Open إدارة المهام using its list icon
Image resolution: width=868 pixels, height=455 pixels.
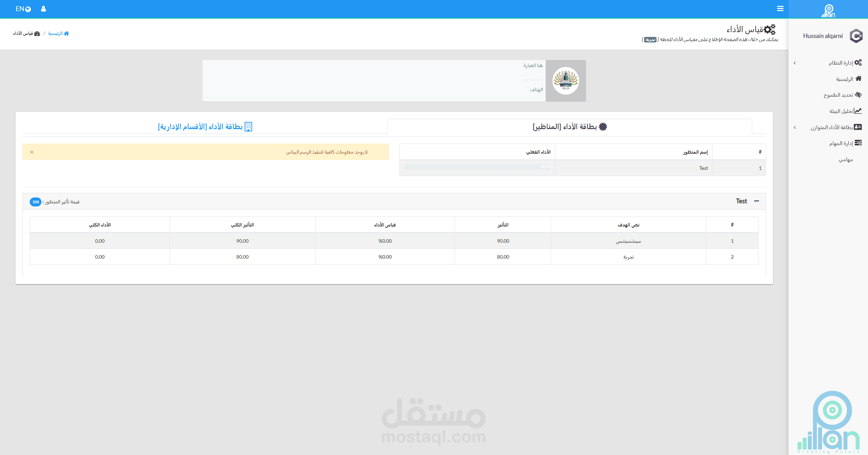tap(858, 143)
